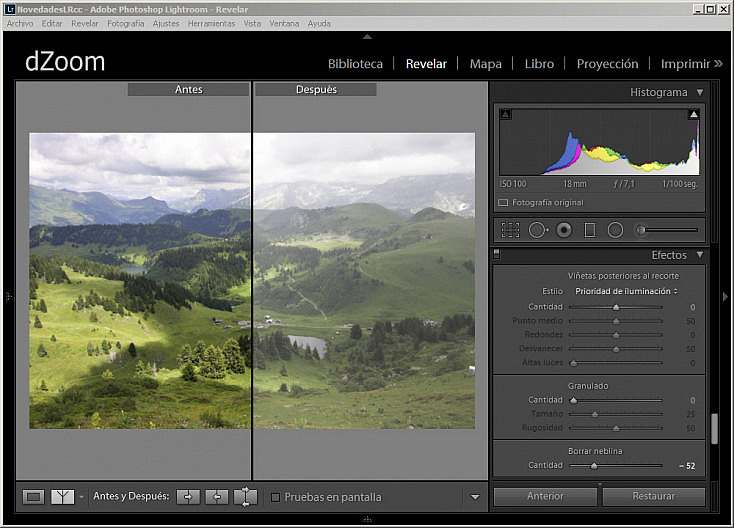Image resolution: width=734 pixels, height=528 pixels.
Task: Show highlight clipping in histogram
Action: [x=694, y=114]
